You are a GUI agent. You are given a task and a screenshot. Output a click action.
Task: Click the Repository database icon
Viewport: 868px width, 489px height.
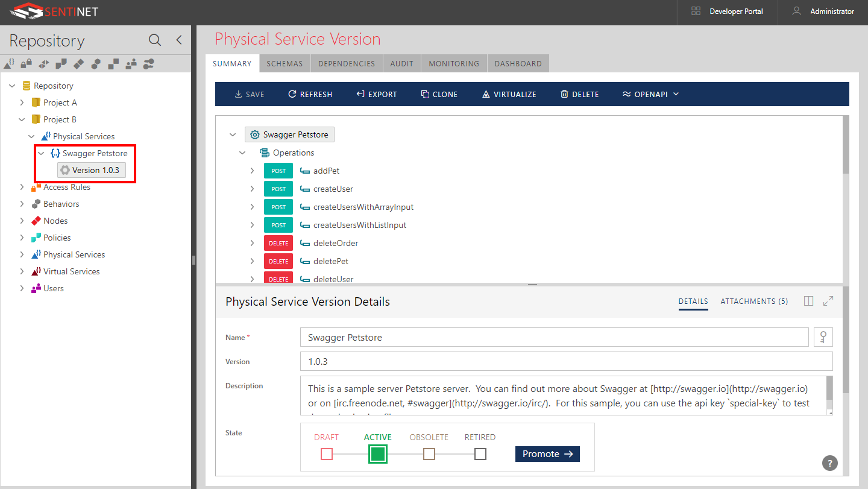[x=26, y=86]
